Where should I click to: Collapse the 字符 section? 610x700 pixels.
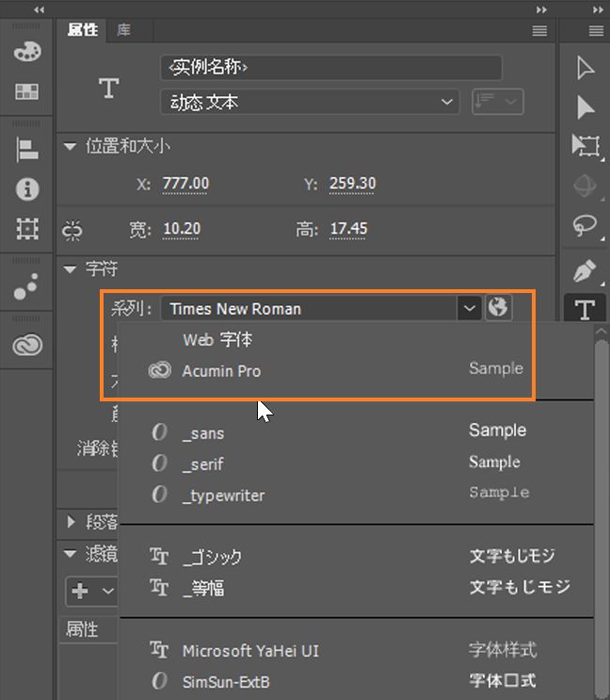point(70,269)
